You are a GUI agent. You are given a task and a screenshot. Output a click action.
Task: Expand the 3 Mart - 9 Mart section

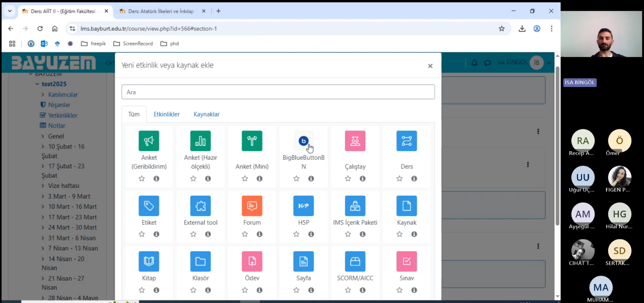[x=43, y=196]
